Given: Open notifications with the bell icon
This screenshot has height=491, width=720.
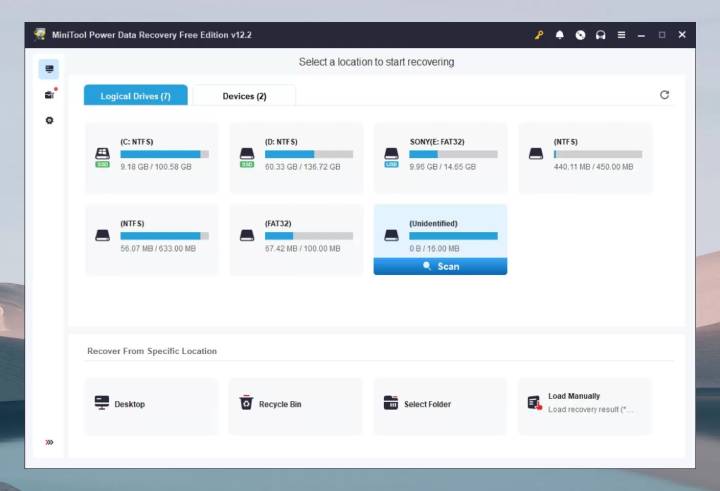Looking at the screenshot, I should pyautogui.click(x=560, y=35).
